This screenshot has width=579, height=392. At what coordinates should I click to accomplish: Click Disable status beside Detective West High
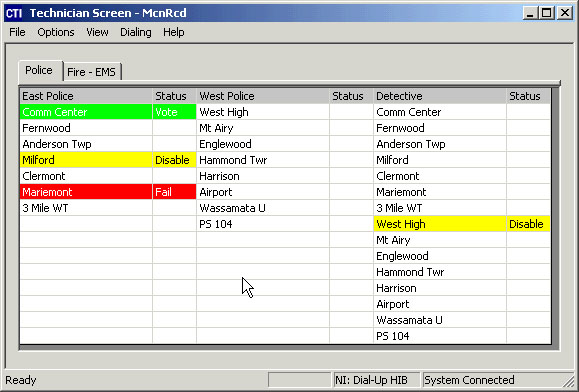528,224
